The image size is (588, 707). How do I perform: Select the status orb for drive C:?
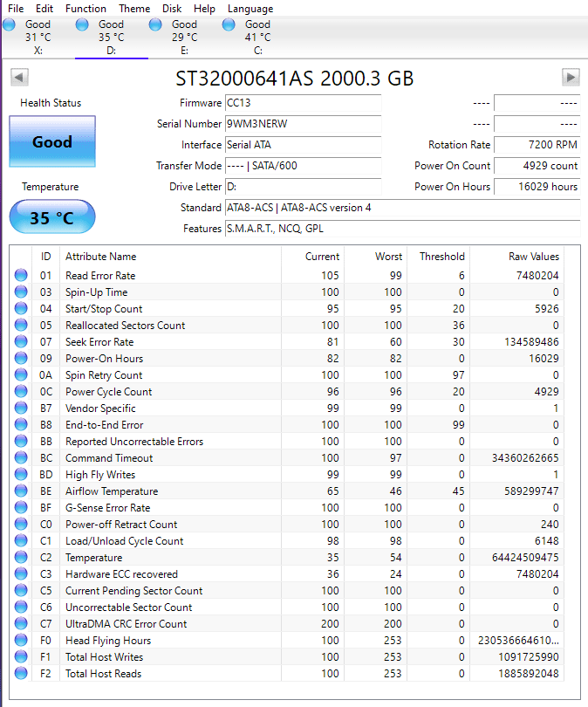(229, 24)
